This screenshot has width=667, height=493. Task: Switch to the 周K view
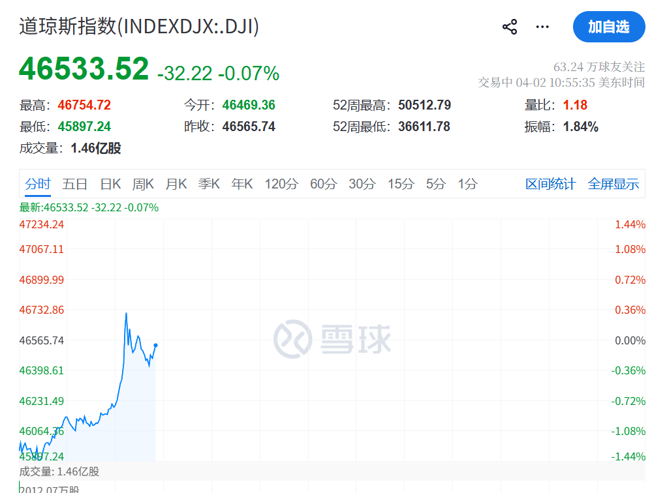pyautogui.click(x=143, y=184)
